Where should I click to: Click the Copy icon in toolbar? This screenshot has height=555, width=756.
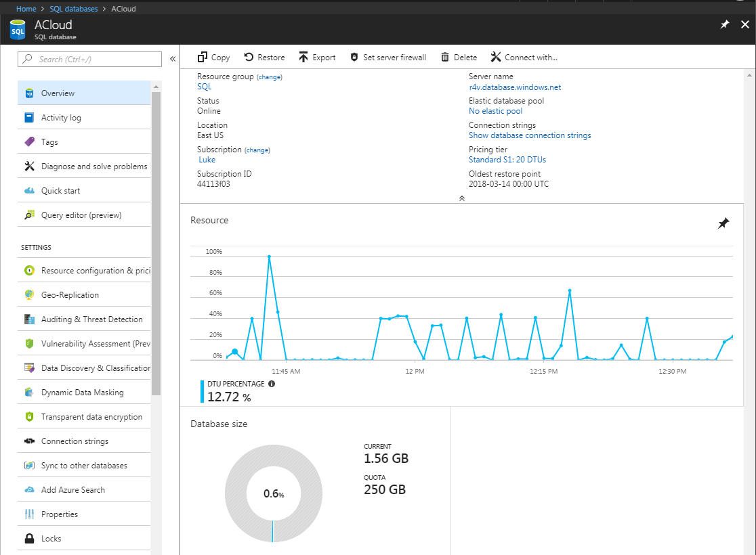click(x=203, y=58)
